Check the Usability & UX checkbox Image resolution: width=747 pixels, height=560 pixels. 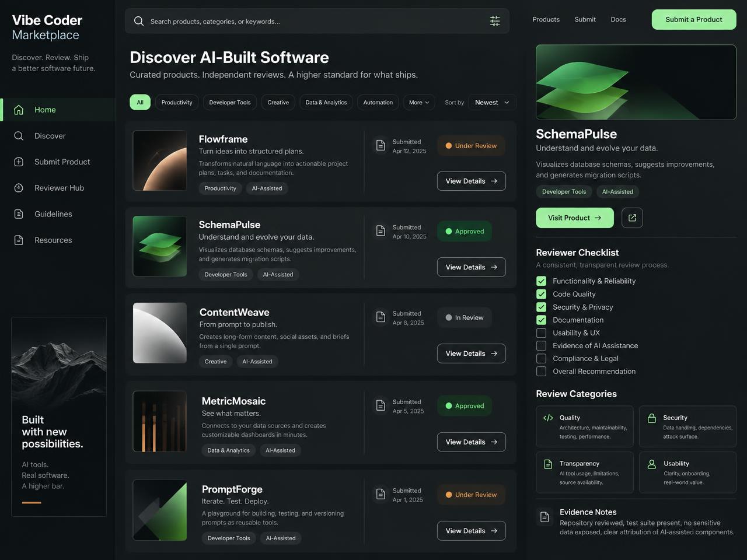[542, 332]
